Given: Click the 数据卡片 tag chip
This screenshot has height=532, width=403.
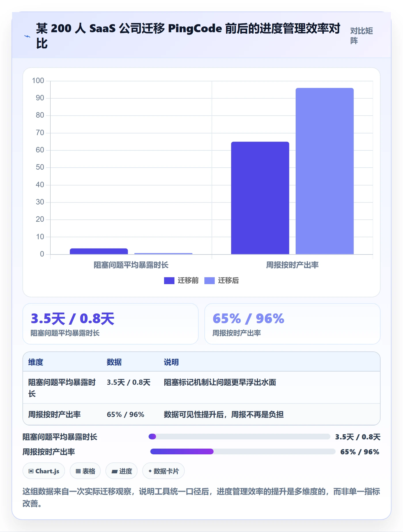Looking at the screenshot, I should click(164, 471).
